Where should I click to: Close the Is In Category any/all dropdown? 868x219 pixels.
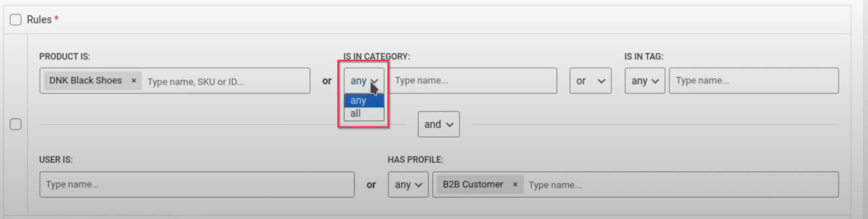click(x=364, y=81)
